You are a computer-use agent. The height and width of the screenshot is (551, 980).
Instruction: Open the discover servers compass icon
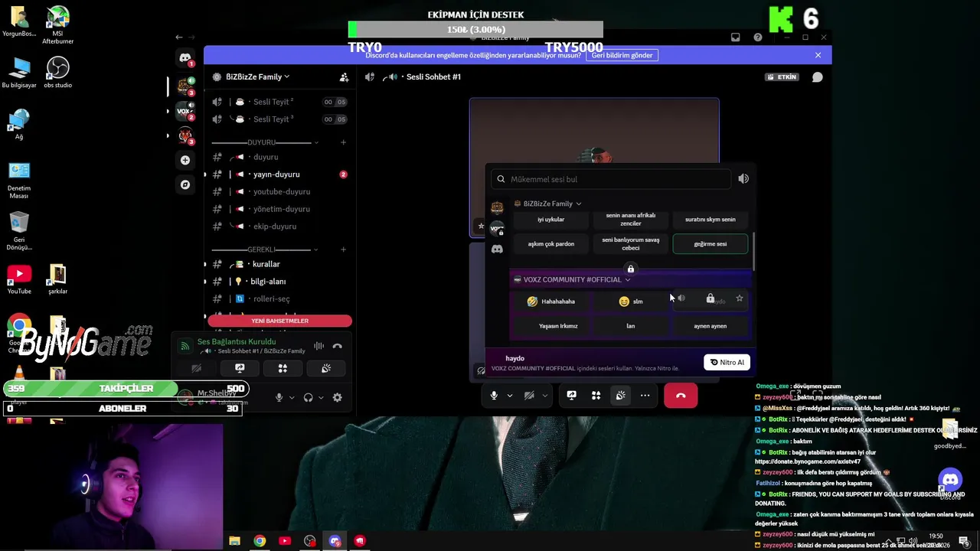tap(185, 184)
